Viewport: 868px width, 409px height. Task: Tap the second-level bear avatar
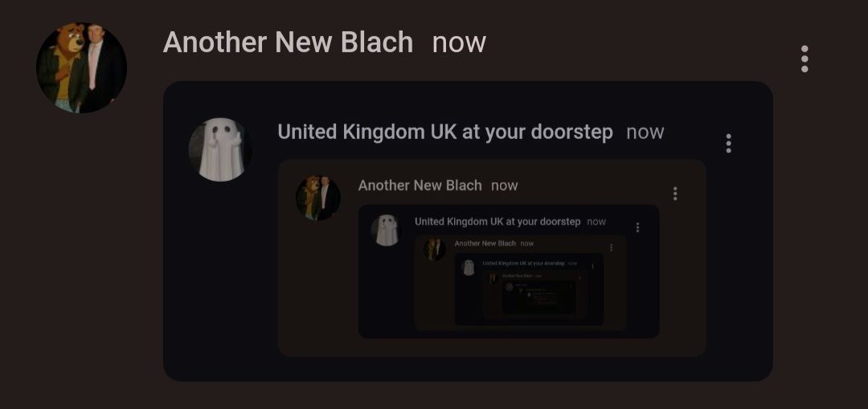317,198
